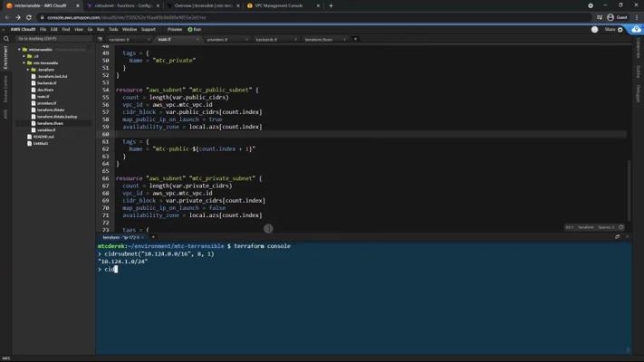Switch to the providers.tf editor tab
The width and height of the screenshot is (644, 362).
[x=217, y=40]
